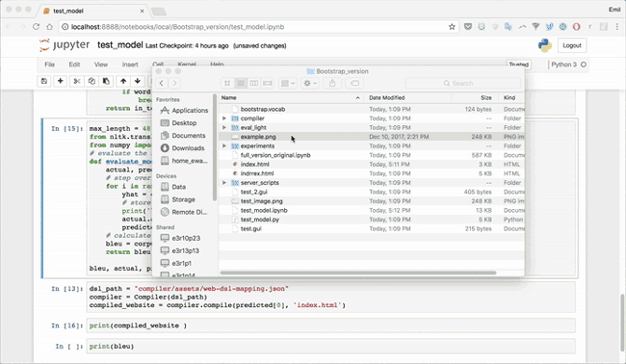626x364 pixels.
Task: Open Applications in Finder sidebar
Action: tap(185, 111)
